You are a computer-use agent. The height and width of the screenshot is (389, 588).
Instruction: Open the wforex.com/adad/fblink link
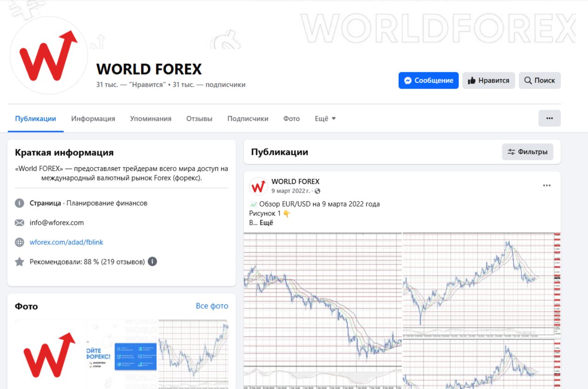[66, 242]
